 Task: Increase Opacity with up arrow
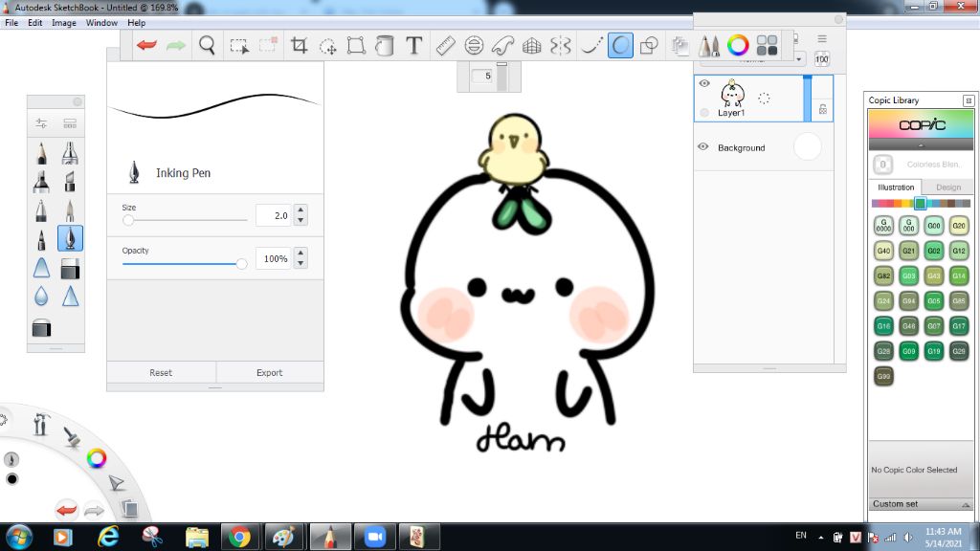301,253
